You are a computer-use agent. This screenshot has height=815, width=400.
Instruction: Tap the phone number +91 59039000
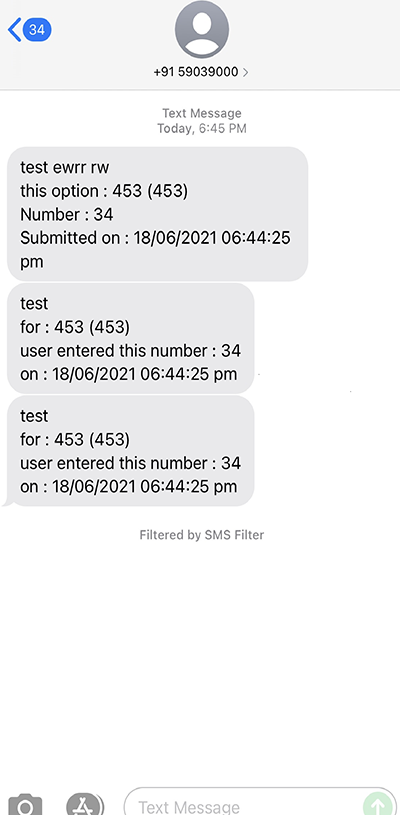pos(196,72)
